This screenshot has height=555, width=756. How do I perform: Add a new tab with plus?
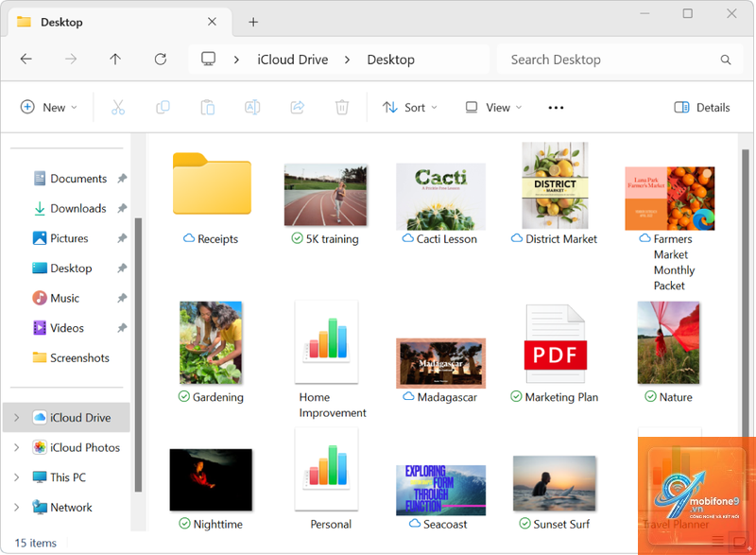[x=253, y=22]
